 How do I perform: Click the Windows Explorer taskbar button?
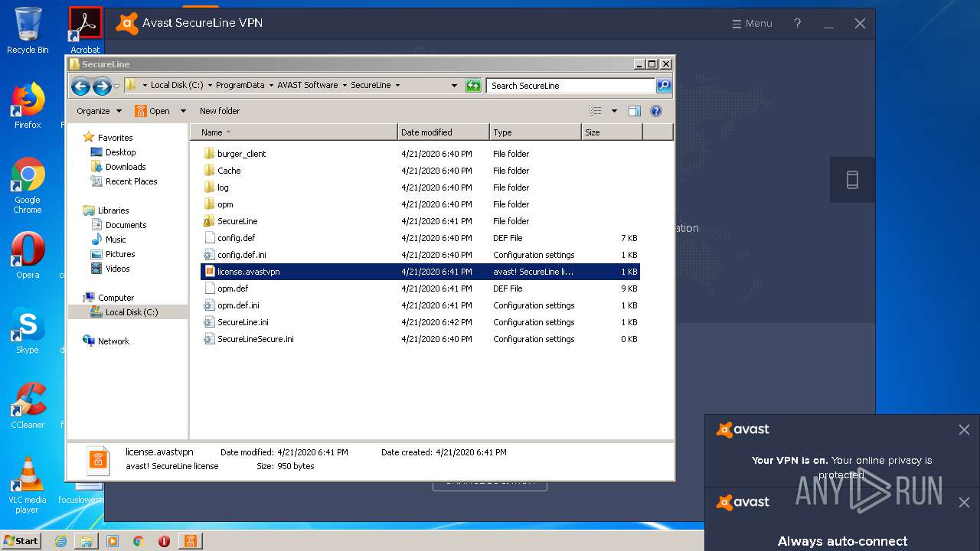point(87,541)
